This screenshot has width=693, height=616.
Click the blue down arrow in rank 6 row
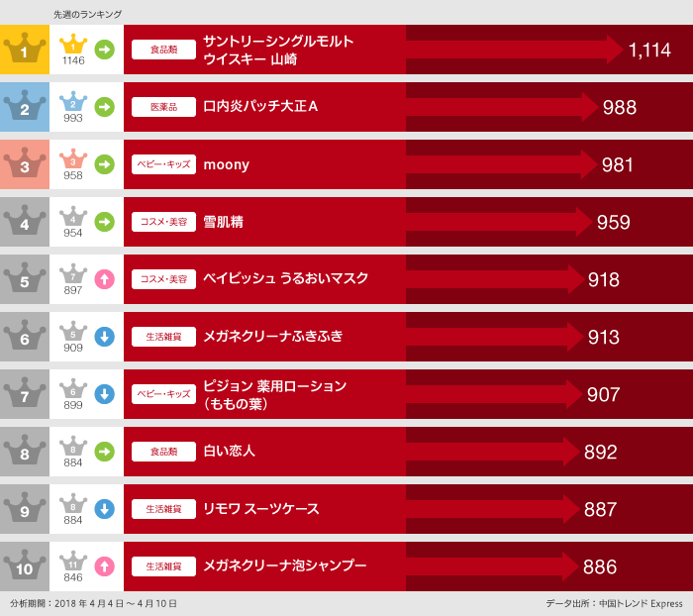(104, 337)
